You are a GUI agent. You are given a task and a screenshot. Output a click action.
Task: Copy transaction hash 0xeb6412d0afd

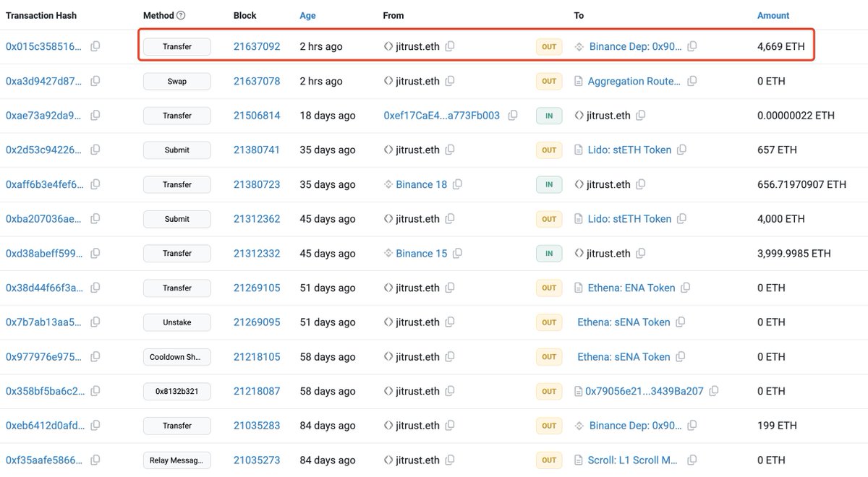coord(95,426)
